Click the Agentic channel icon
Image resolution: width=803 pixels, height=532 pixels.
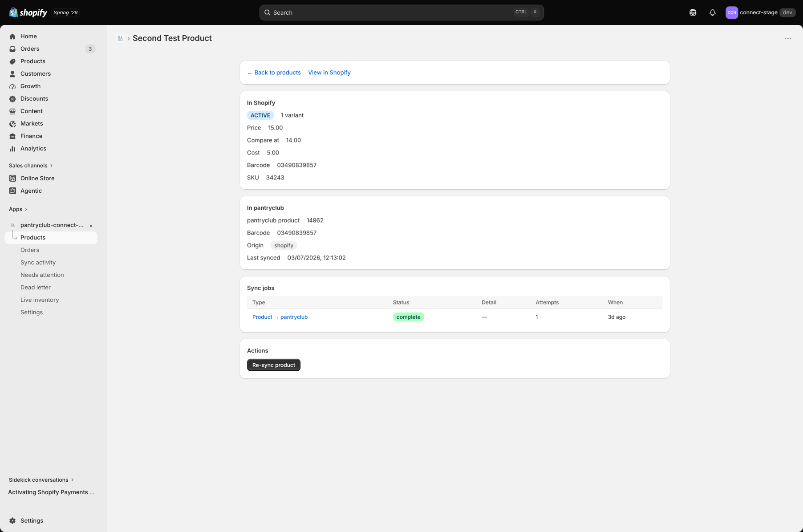(12, 191)
